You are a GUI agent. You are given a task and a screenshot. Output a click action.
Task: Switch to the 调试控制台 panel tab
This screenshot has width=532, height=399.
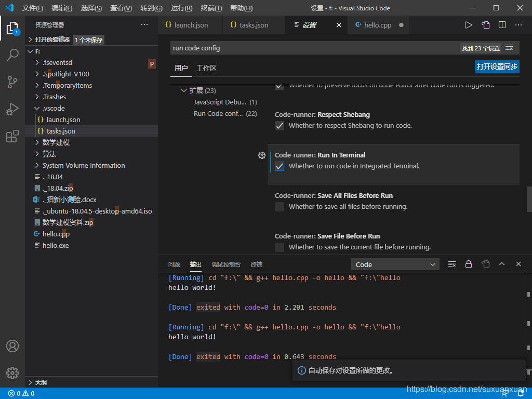[x=226, y=264]
